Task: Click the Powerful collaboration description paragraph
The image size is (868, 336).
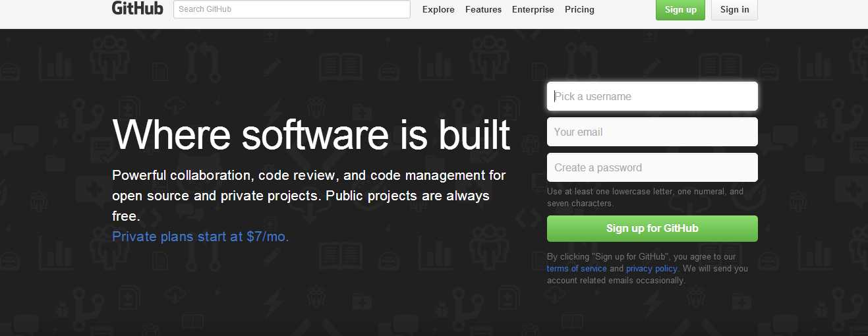Action: pos(309,196)
